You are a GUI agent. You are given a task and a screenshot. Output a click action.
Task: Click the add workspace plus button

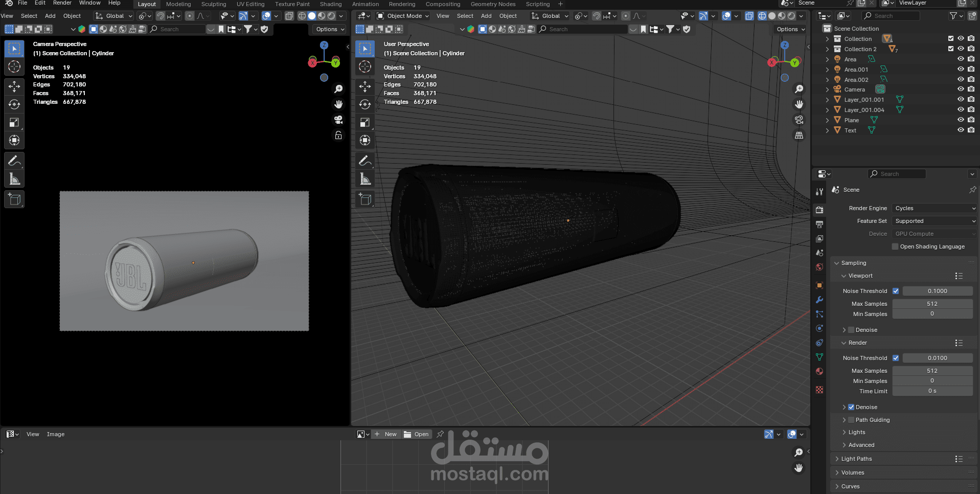560,4
